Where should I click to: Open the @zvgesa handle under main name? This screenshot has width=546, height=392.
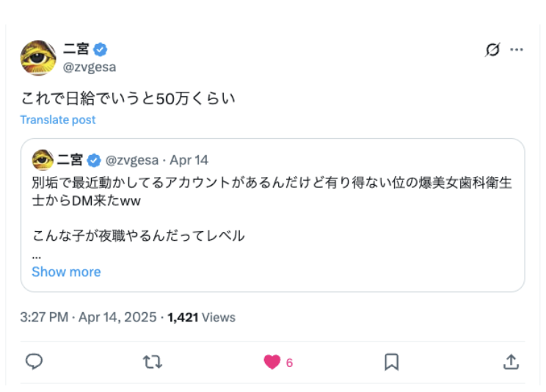click(90, 67)
